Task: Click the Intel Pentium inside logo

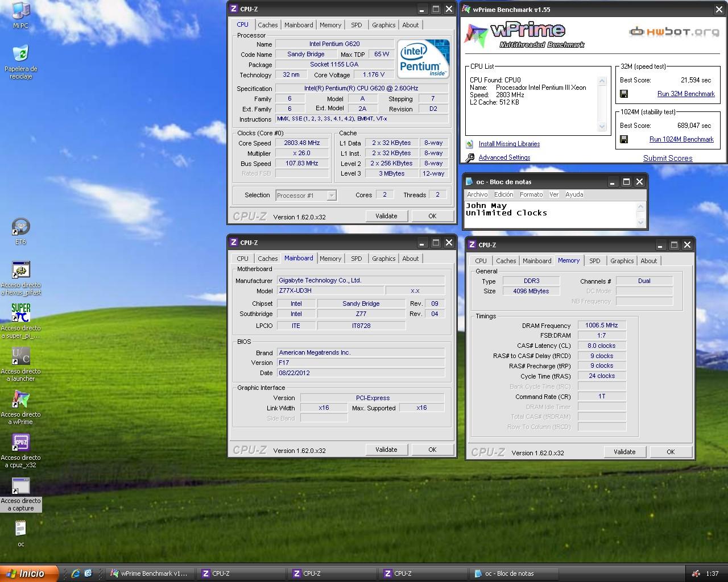Action: [423, 59]
